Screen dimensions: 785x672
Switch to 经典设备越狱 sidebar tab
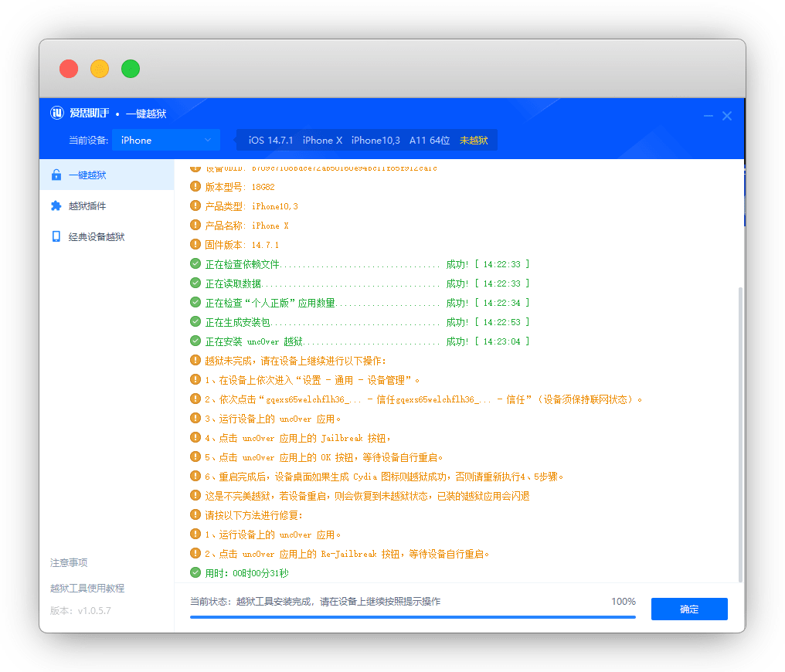[x=107, y=236]
